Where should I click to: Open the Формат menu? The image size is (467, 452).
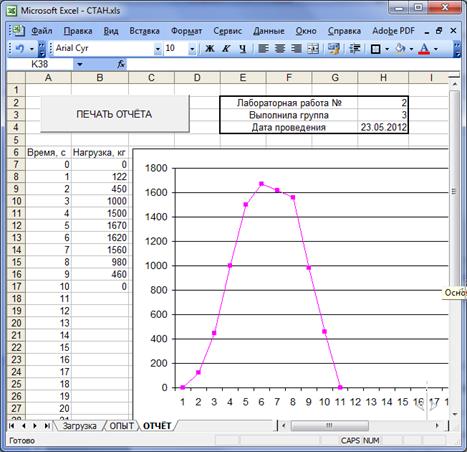pyautogui.click(x=186, y=31)
